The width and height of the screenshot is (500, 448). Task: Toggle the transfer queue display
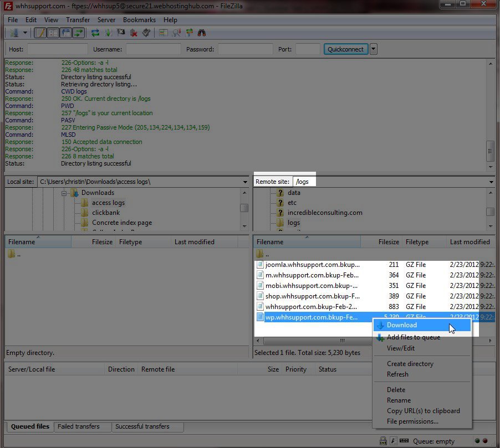pos(78,33)
